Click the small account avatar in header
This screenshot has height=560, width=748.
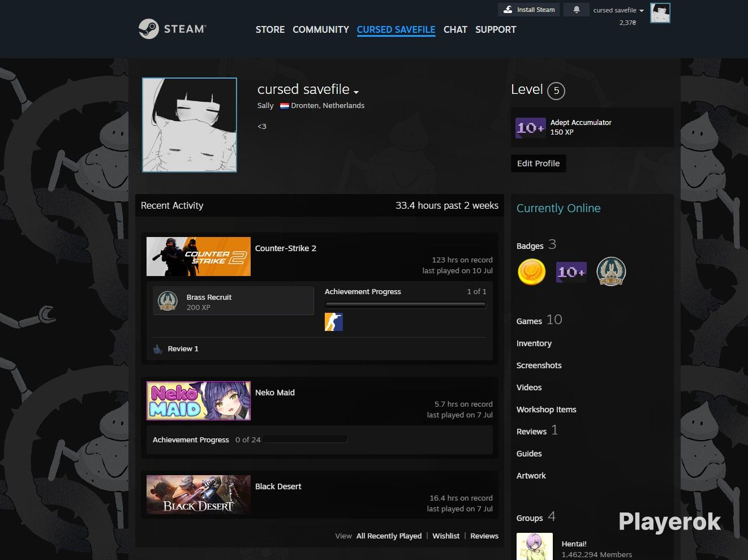(x=660, y=12)
